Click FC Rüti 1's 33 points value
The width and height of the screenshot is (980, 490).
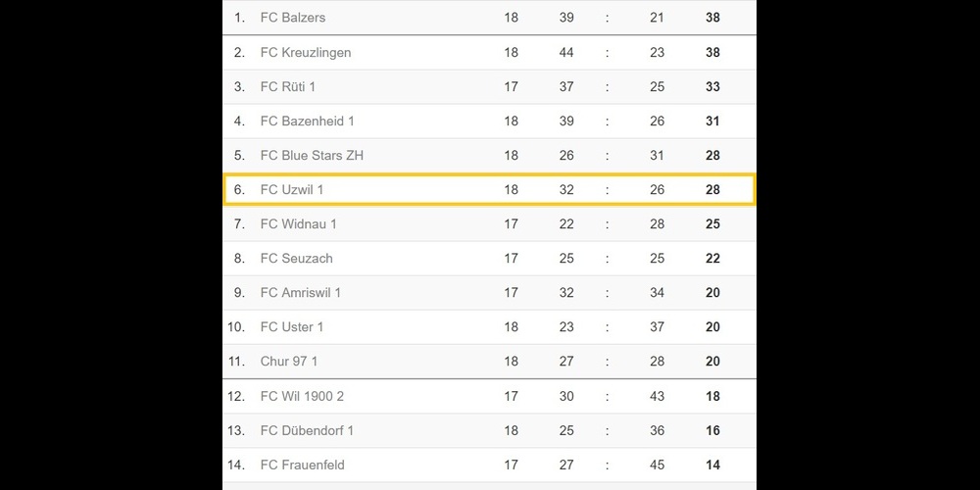pos(712,86)
